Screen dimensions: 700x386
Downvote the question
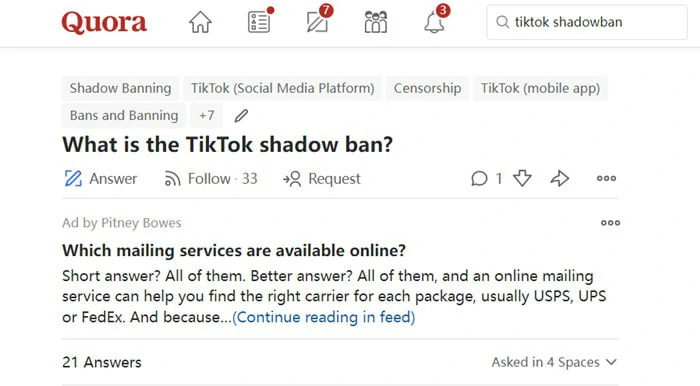point(522,178)
